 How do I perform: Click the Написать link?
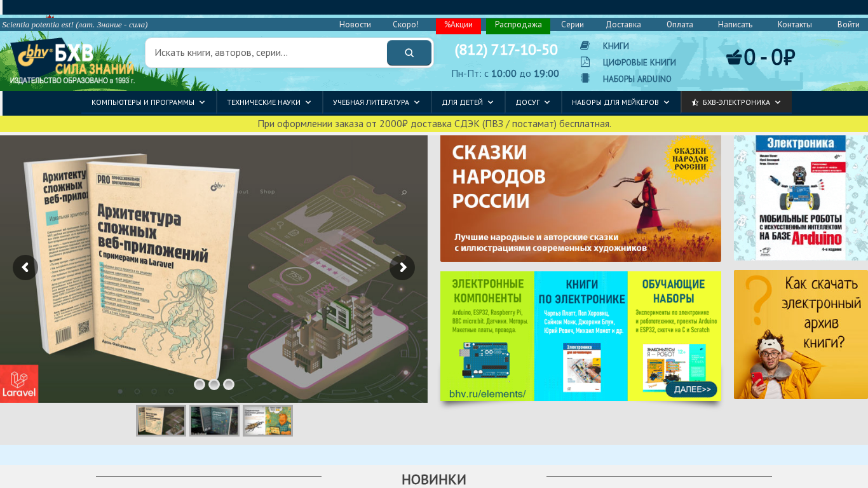tap(735, 25)
